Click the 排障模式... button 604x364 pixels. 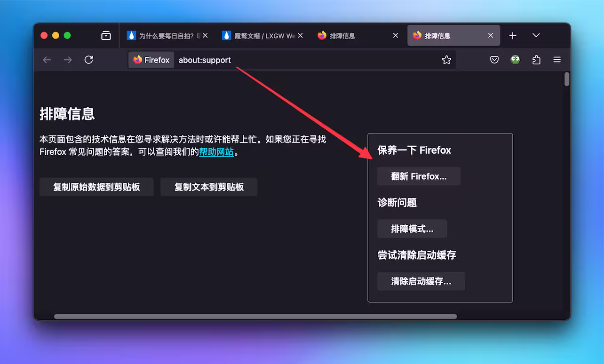412,229
